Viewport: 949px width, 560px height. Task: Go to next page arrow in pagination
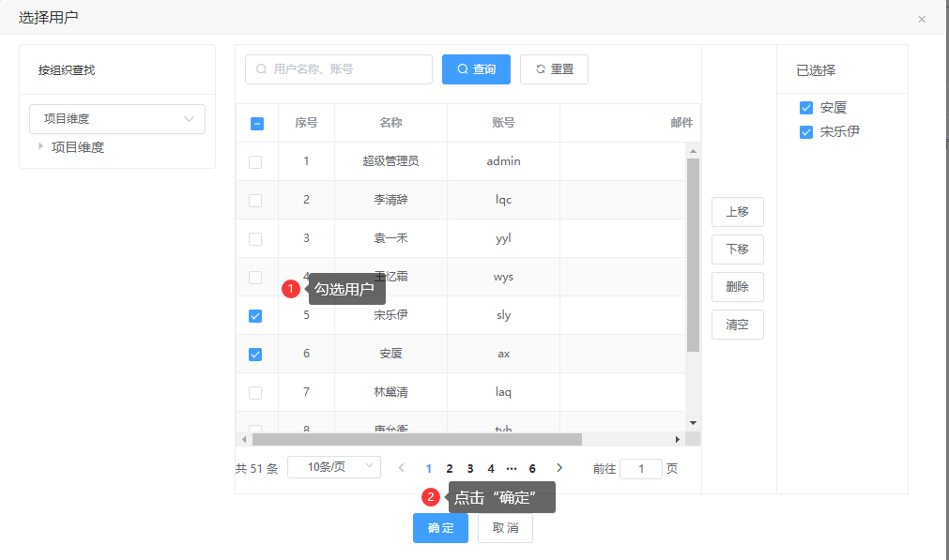point(559,468)
